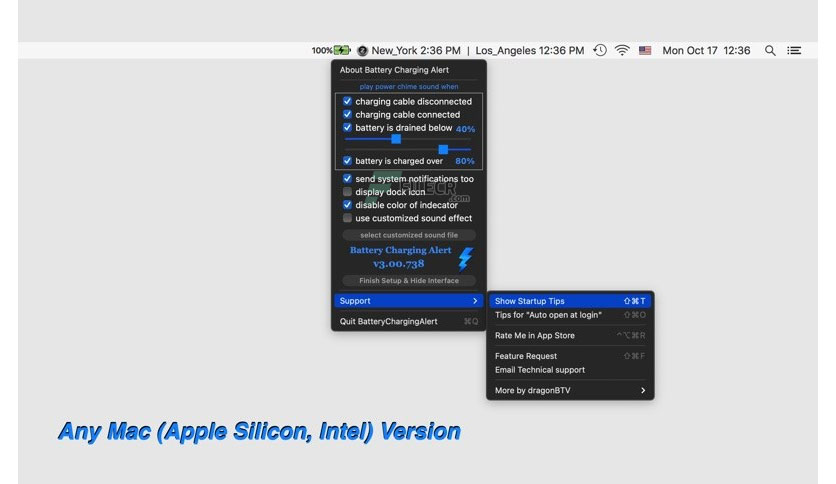Click the New_York 2:36 PM clock
This screenshot has height=484, width=836.
[x=416, y=51]
